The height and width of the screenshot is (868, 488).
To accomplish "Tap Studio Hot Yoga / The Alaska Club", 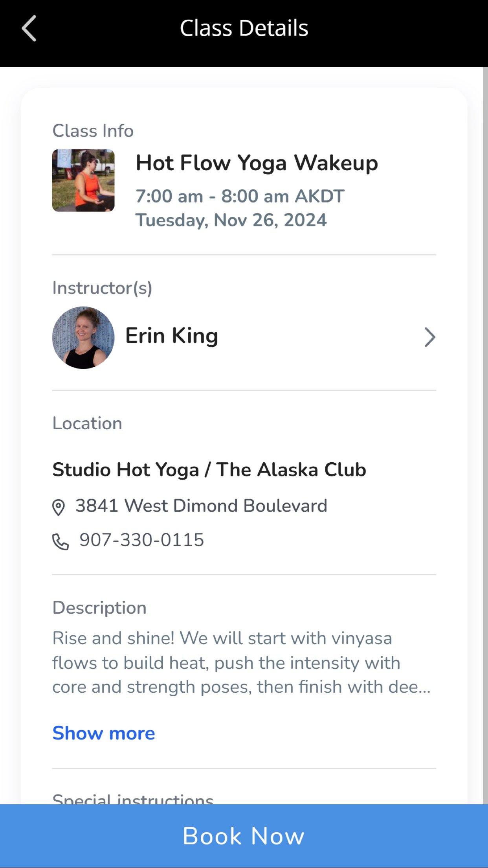I will click(209, 469).
